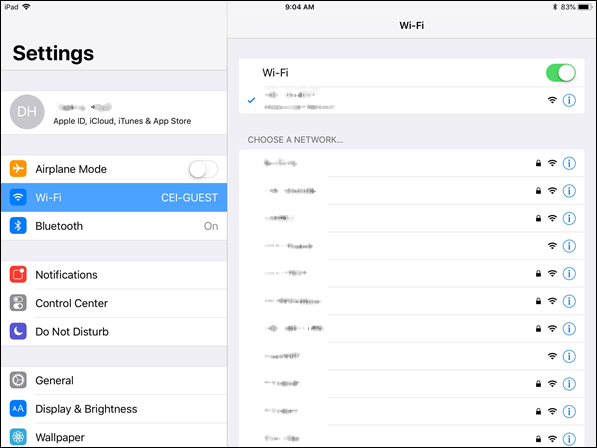597x448 pixels.
Task: Tap the General gear icon
Action: coord(18,380)
